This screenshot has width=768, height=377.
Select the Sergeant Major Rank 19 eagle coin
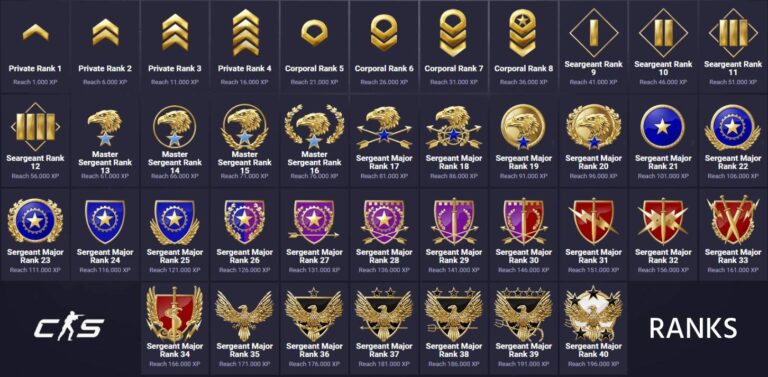pyautogui.click(x=523, y=126)
